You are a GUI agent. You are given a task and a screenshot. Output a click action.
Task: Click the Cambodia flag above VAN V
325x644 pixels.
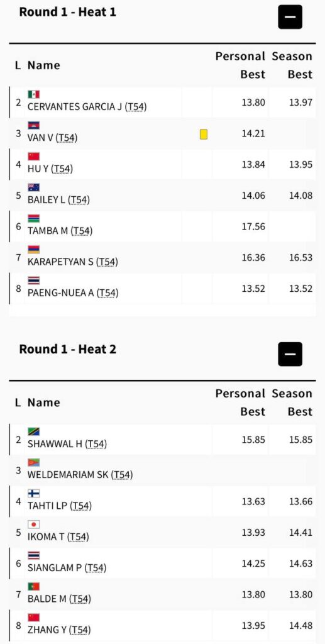(x=34, y=125)
